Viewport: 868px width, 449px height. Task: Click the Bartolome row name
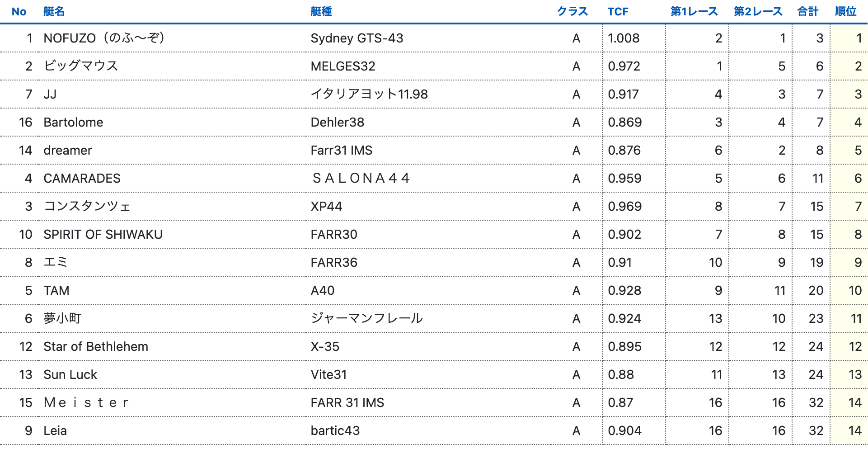coord(73,122)
